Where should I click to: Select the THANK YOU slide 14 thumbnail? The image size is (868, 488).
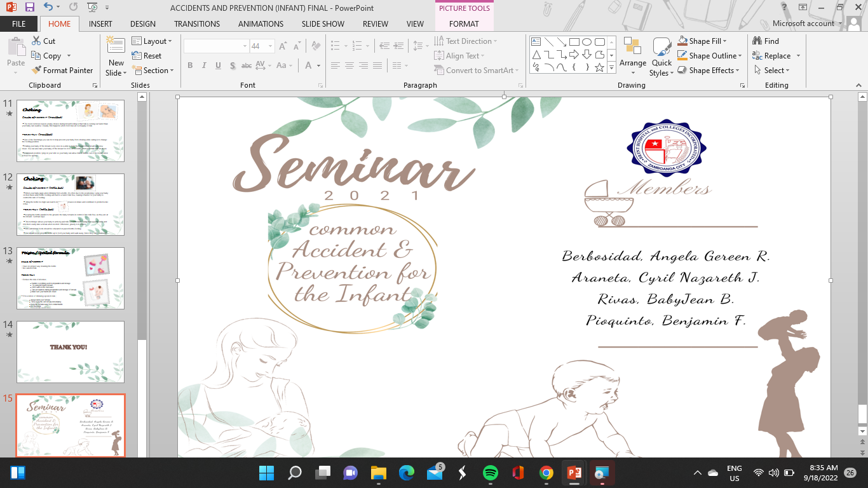pos(71,351)
